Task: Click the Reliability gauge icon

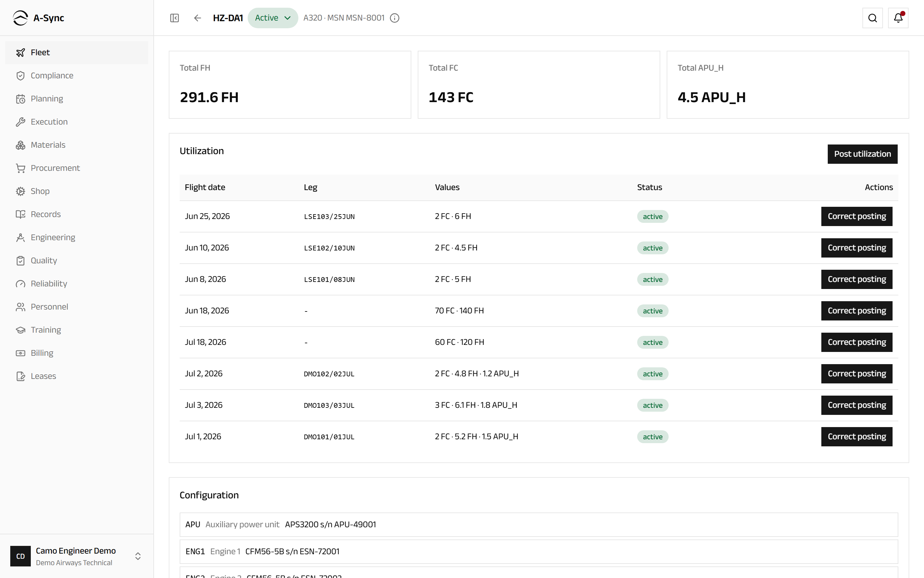Action: pos(21,284)
